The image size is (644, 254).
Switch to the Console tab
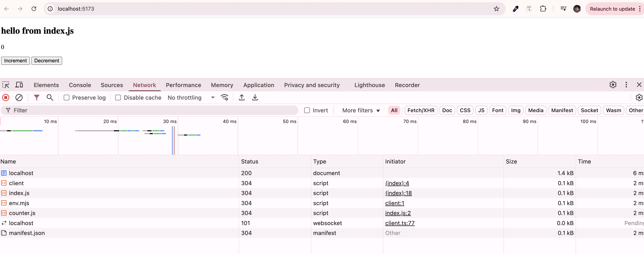click(x=80, y=85)
